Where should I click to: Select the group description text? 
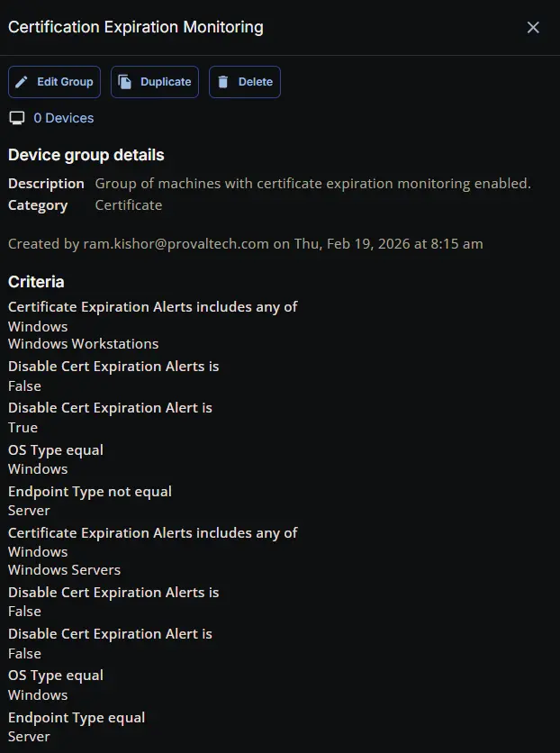(x=313, y=184)
